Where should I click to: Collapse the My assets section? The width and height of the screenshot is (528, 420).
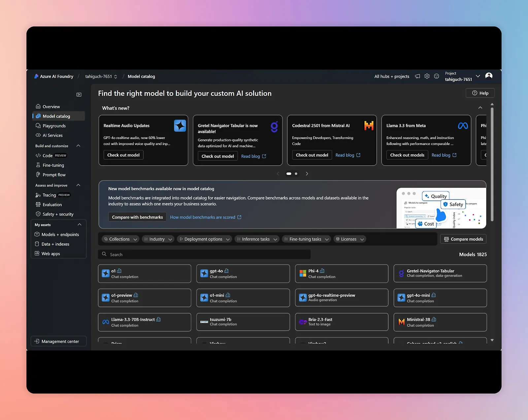(80, 225)
